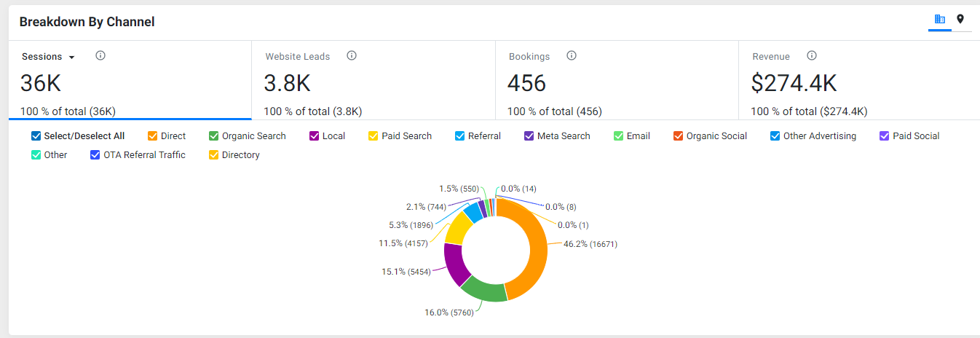Open the info icon next to Bookings
Screen dimensions: 980x338
[572, 55]
